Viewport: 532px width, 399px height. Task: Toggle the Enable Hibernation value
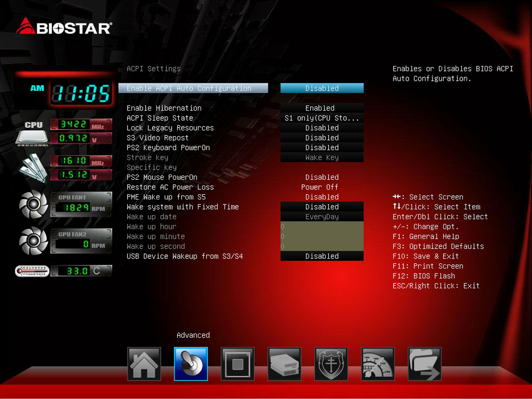[x=322, y=108]
